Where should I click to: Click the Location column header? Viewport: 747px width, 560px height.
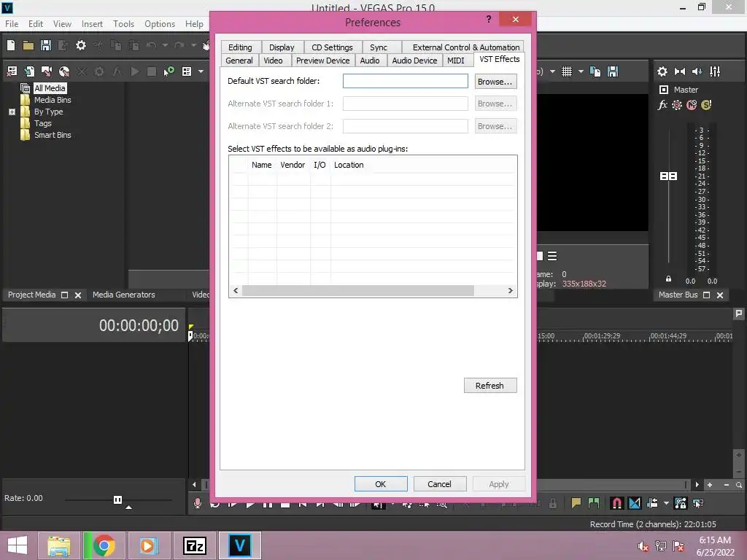pos(349,165)
